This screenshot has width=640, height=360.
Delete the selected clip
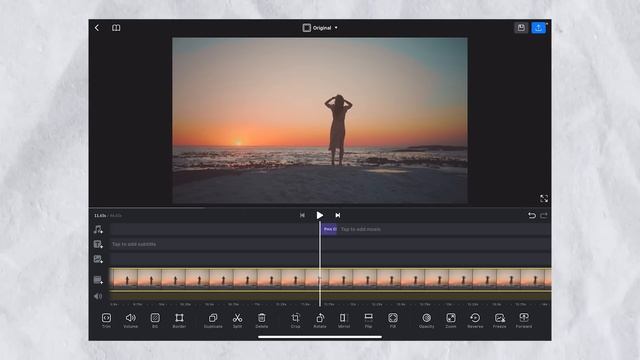pos(262,320)
